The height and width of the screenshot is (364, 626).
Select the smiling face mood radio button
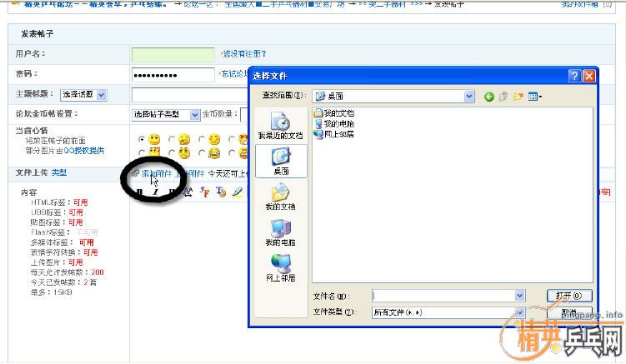coord(142,139)
